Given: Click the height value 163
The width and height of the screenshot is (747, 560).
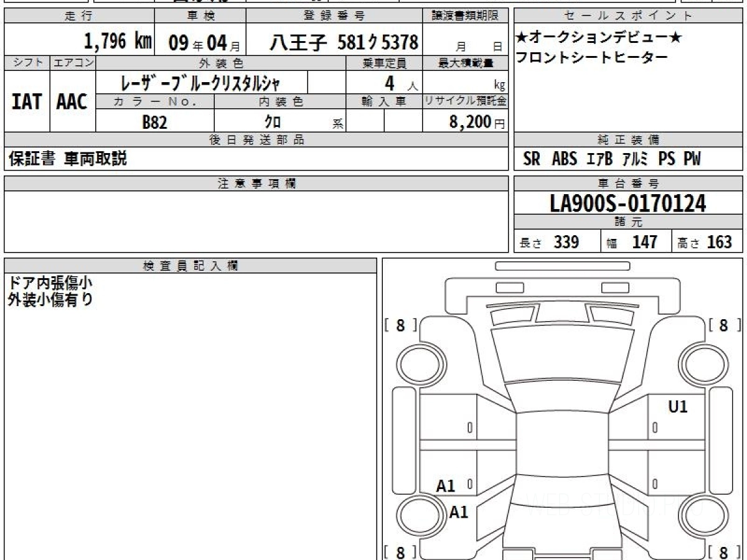Looking at the screenshot, I should pyautogui.click(x=720, y=242).
